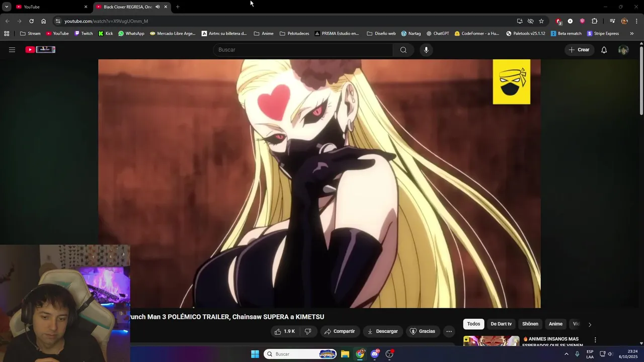Close the Black Clover tab

[166, 7]
